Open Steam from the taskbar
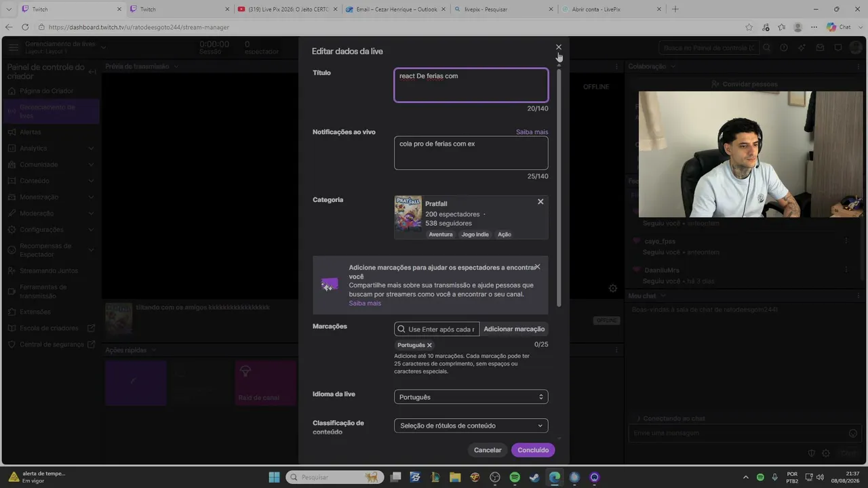This screenshot has height=488, width=868. tap(534, 477)
